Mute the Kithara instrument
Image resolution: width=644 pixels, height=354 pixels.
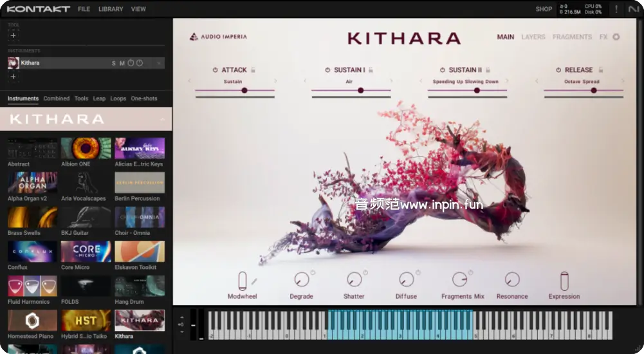pos(122,63)
